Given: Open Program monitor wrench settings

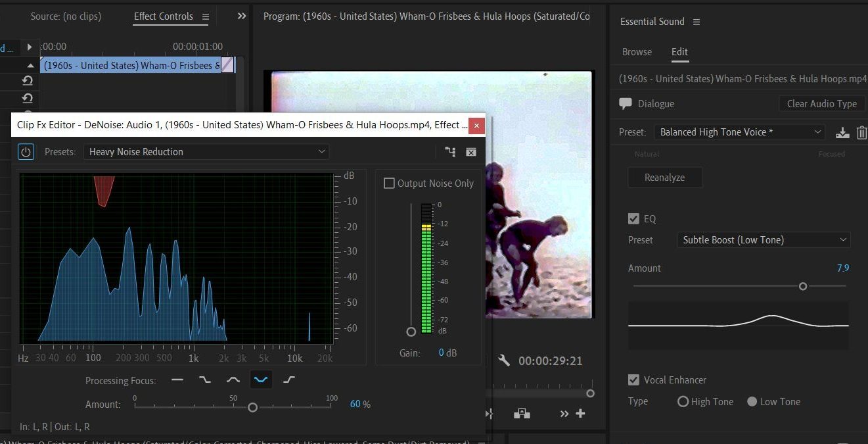Looking at the screenshot, I should pyautogui.click(x=505, y=360).
